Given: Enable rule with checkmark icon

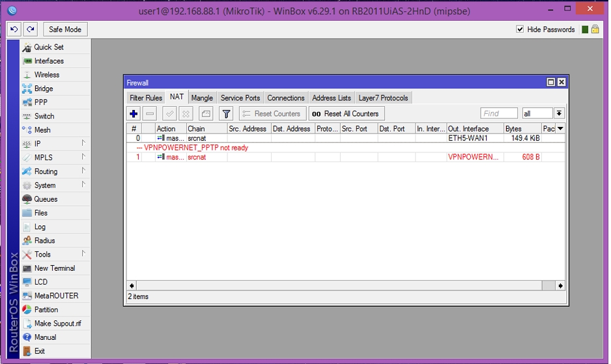Looking at the screenshot, I should (169, 114).
